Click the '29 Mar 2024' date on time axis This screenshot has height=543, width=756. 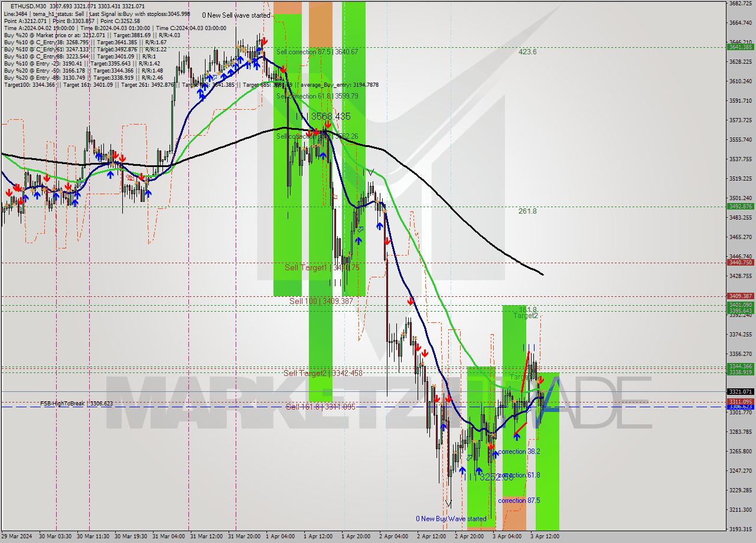click(17, 537)
